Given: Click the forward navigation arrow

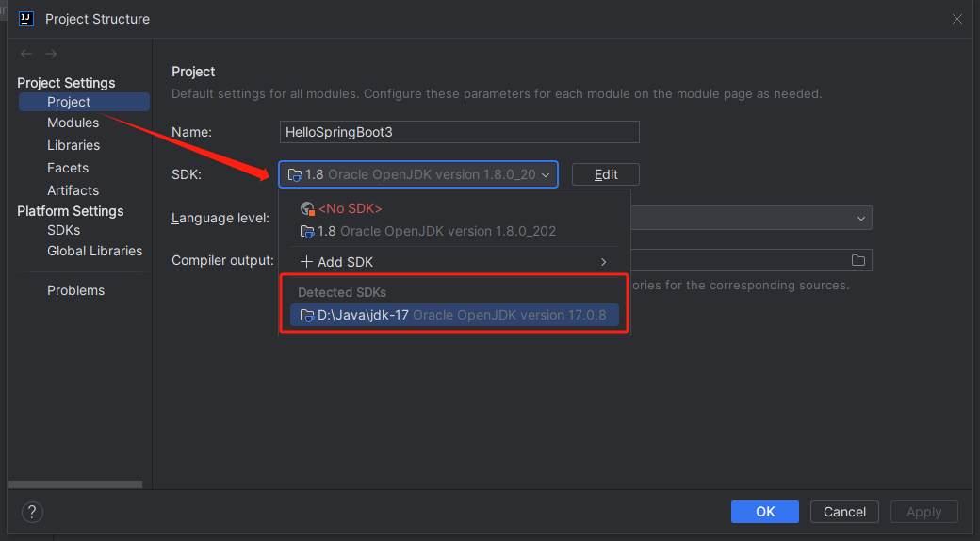Looking at the screenshot, I should [x=51, y=54].
